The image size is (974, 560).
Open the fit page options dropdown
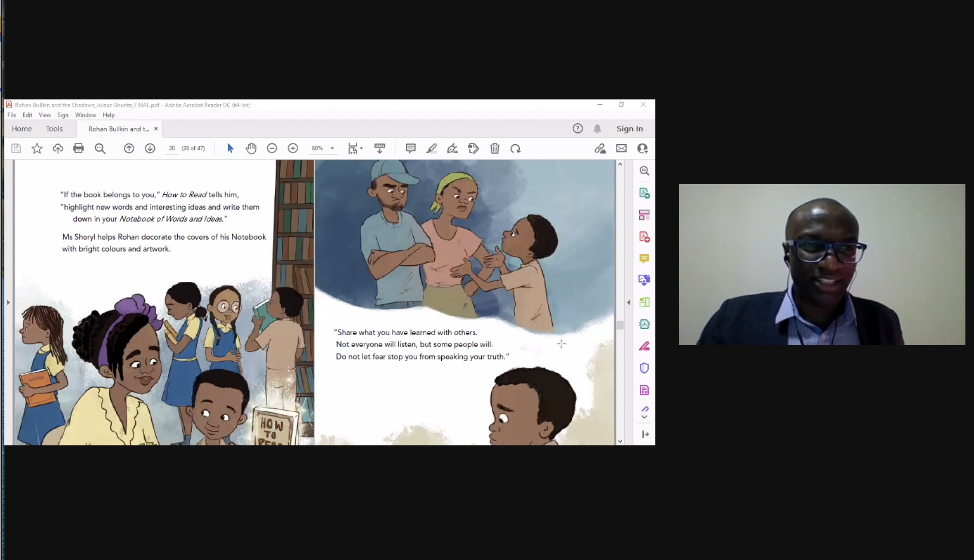(x=355, y=148)
